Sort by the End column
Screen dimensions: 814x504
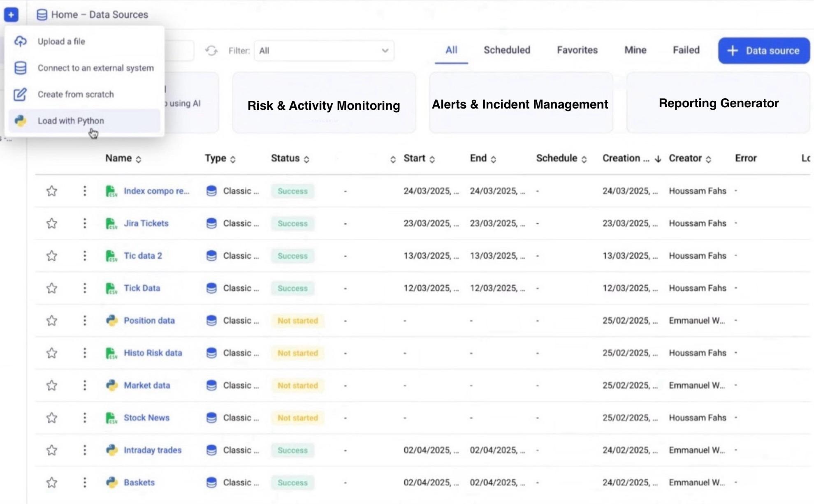[483, 159]
